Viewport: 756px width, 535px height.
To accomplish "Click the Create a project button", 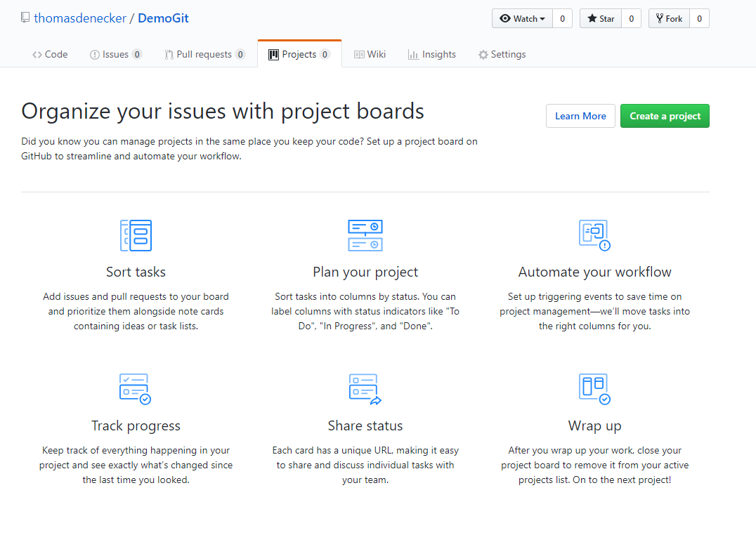I will click(665, 116).
